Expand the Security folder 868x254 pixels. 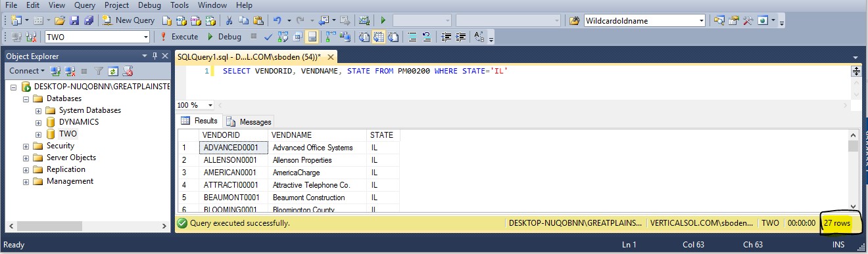click(26, 146)
